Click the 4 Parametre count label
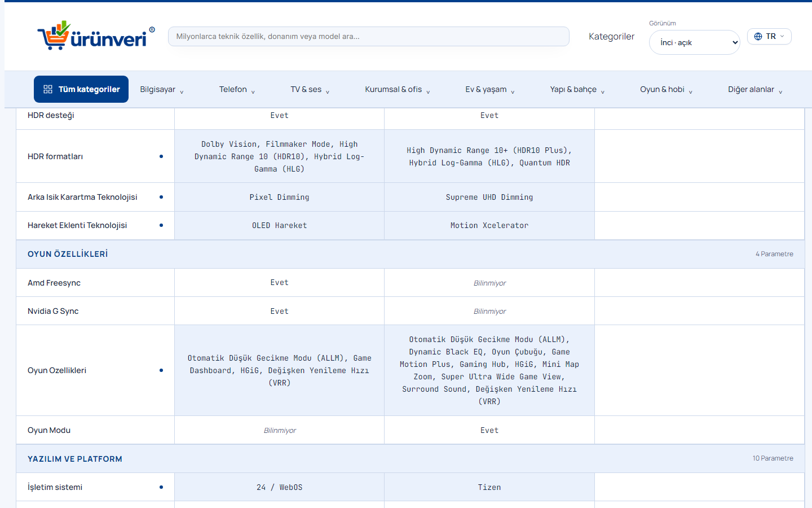Screen dimensions: 812x508 click(774, 254)
